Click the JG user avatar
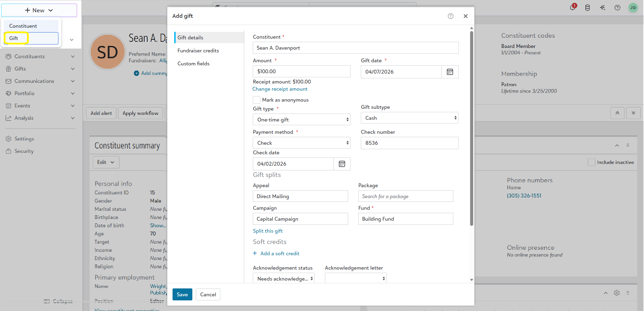This screenshot has height=311, width=644. [633, 8]
